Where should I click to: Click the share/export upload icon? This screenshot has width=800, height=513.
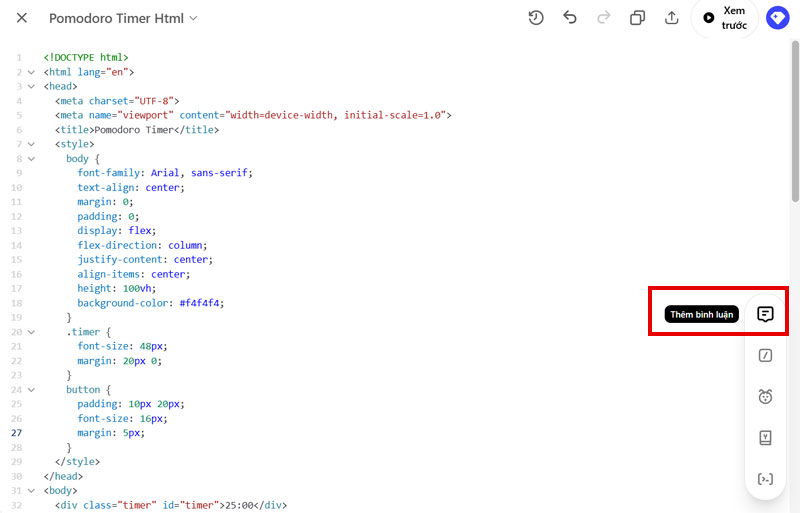[x=671, y=18]
